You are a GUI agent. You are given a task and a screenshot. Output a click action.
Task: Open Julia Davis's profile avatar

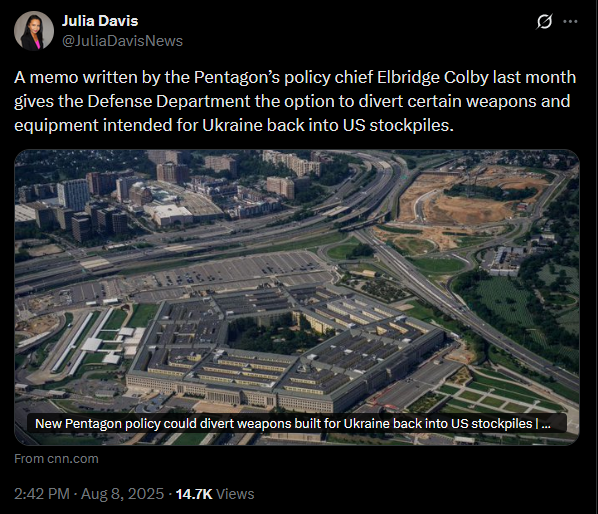[x=34, y=31]
